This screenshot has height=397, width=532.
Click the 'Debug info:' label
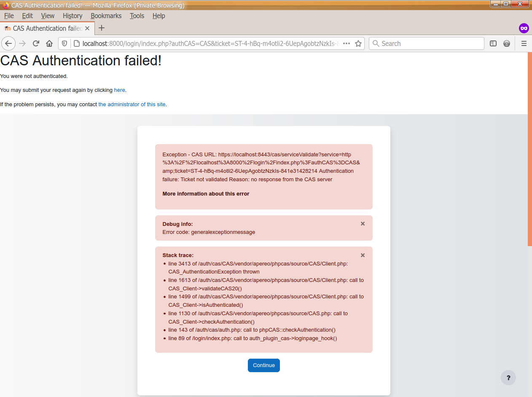point(177,224)
